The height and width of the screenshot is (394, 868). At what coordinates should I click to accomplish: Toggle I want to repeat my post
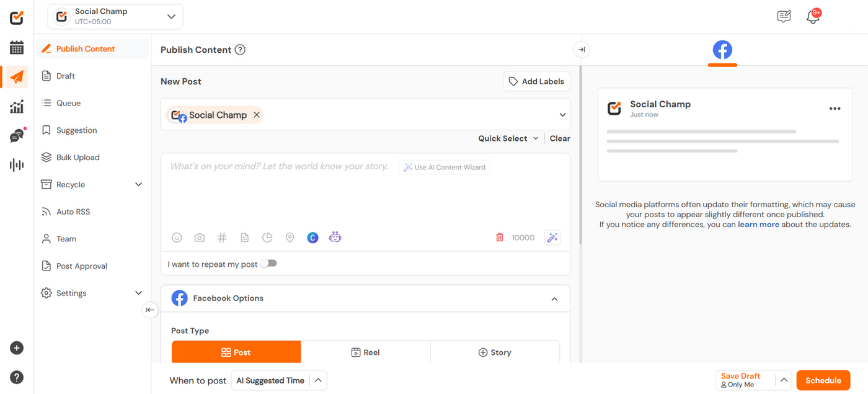pyautogui.click(x=268, y=264)
